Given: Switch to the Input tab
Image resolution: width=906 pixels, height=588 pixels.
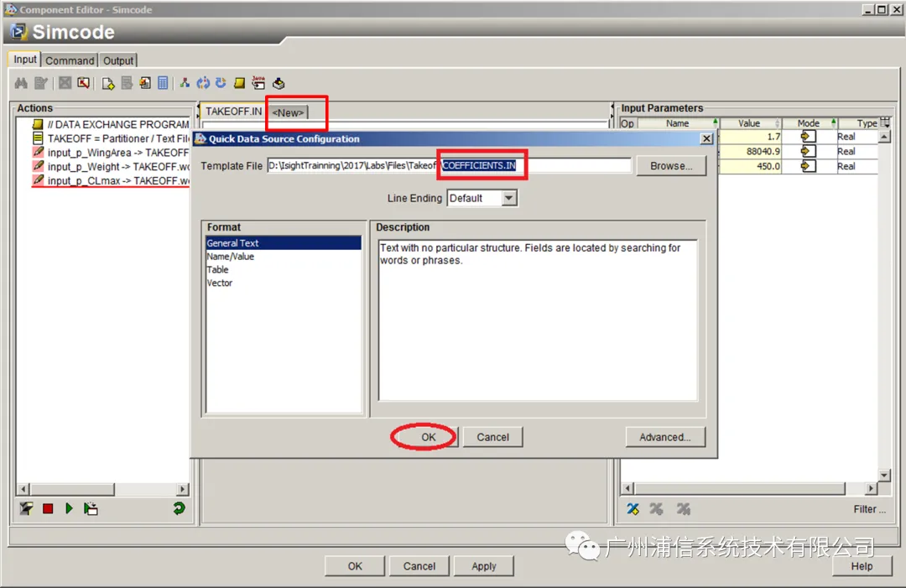Looking at the screenshot, I should [25, 60].
